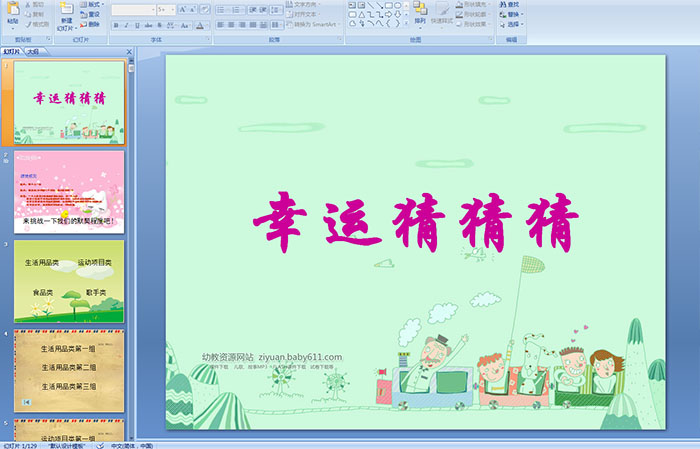Align text right
This screenshot has width=700, height=449.
242,25
